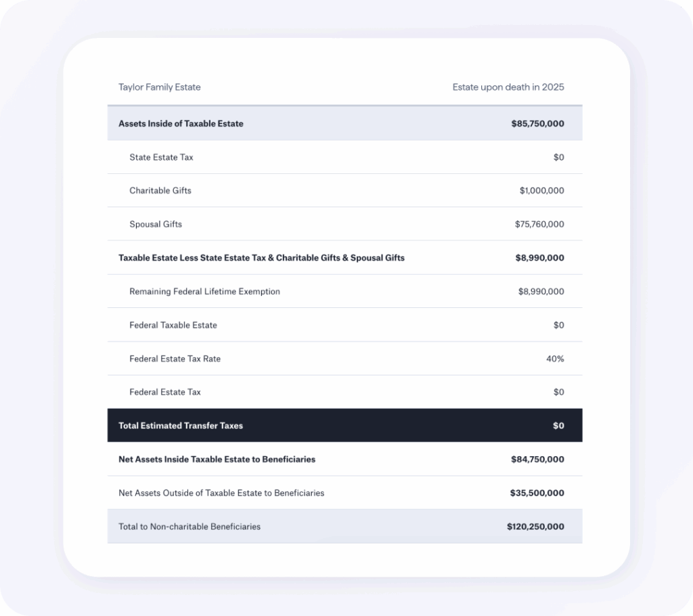Click the $85,750,000 assets value
The image size is (693, 616).
537,124
